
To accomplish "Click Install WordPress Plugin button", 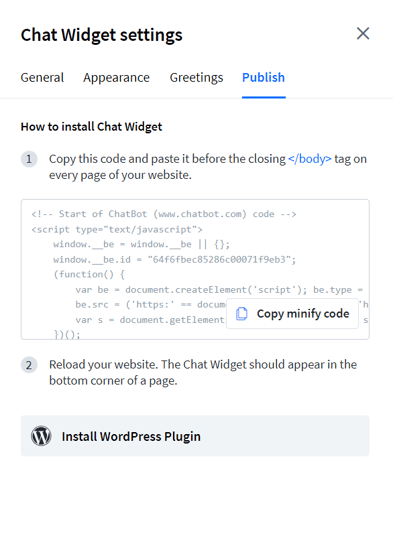I will pos(195,436).
